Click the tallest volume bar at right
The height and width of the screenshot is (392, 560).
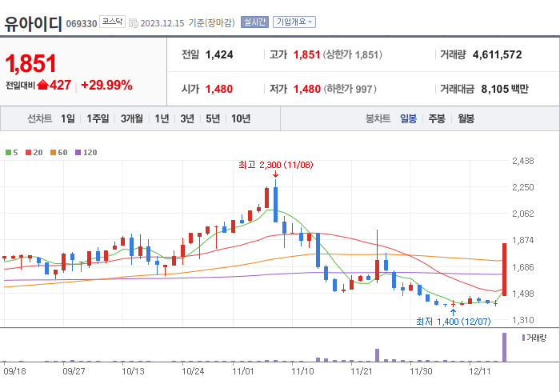[504, 347]
